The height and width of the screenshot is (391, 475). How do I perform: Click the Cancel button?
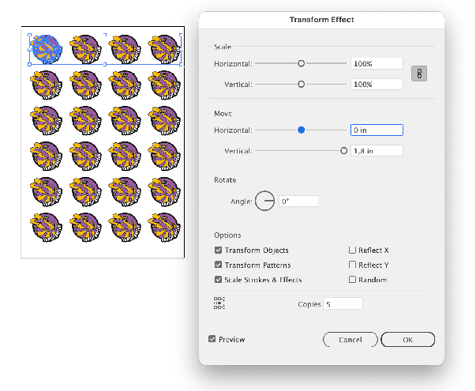pyautogui.click(x=350, y=340)
